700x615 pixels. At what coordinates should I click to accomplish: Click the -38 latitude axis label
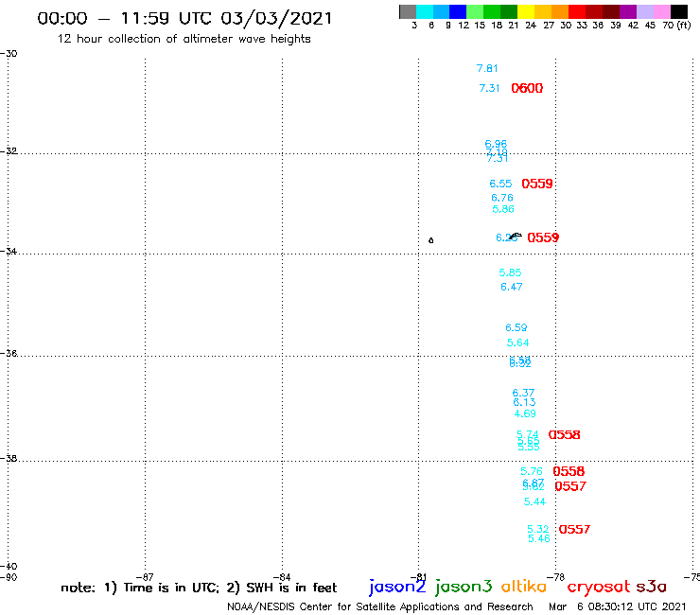pos(9,458)
